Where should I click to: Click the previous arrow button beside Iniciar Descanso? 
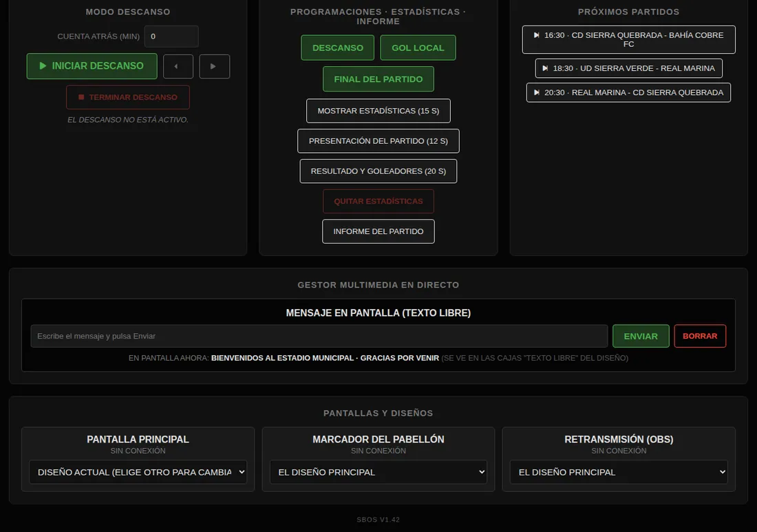pyautogui.click(x=178, y=66)
